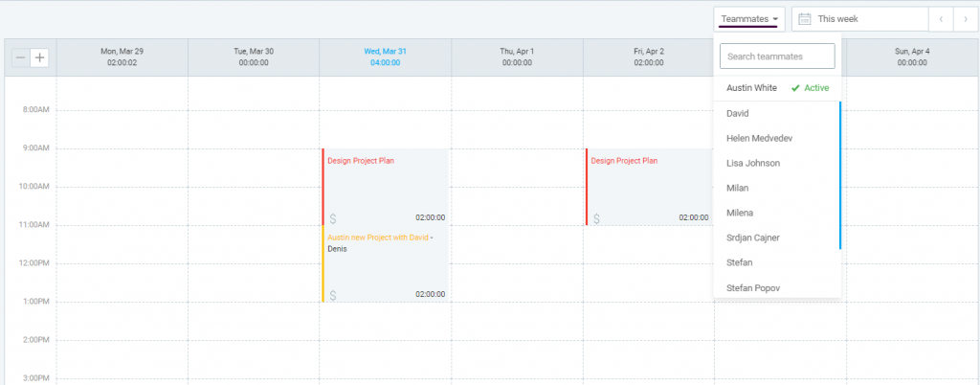Click the zoom out minus button
980x385 pixels.
[20, 57]
